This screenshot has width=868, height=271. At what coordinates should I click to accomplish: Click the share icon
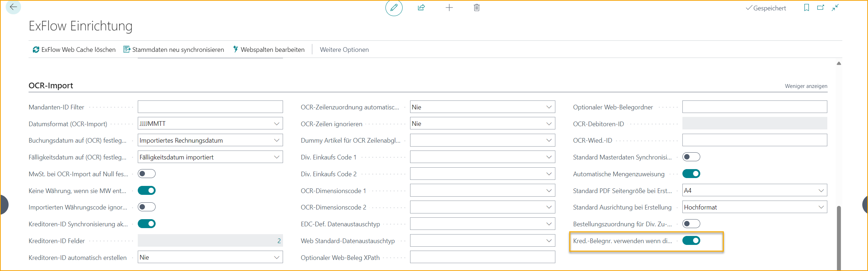422,8
